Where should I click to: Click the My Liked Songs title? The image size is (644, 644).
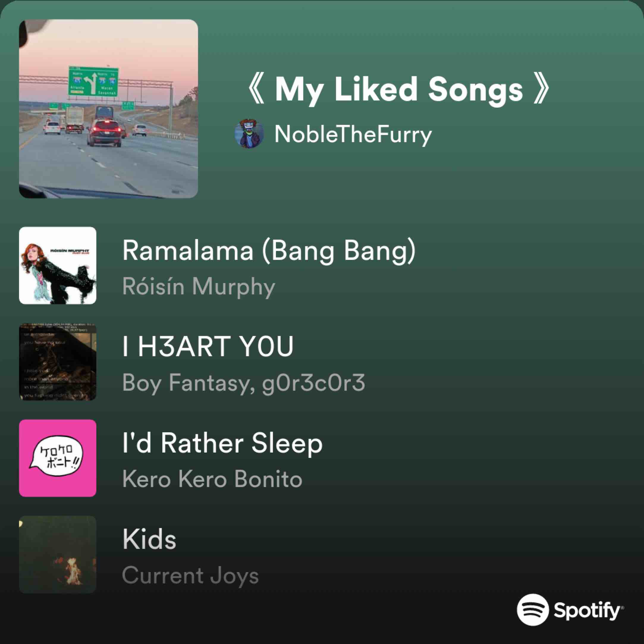point(399,90)
